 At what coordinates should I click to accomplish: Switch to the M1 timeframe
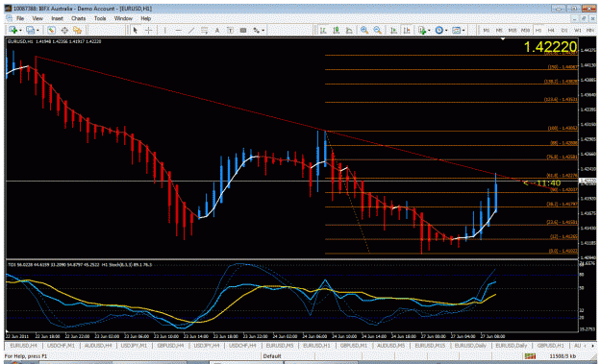point(487,30)
